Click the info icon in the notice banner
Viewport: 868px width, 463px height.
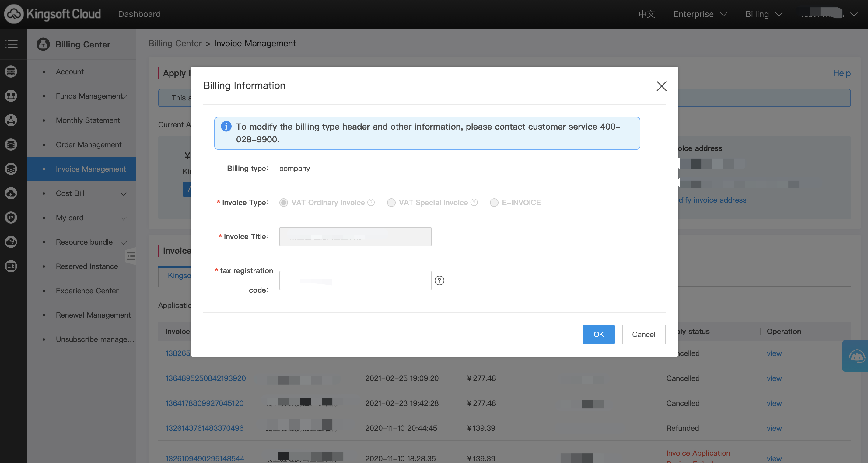coord(226,126)
